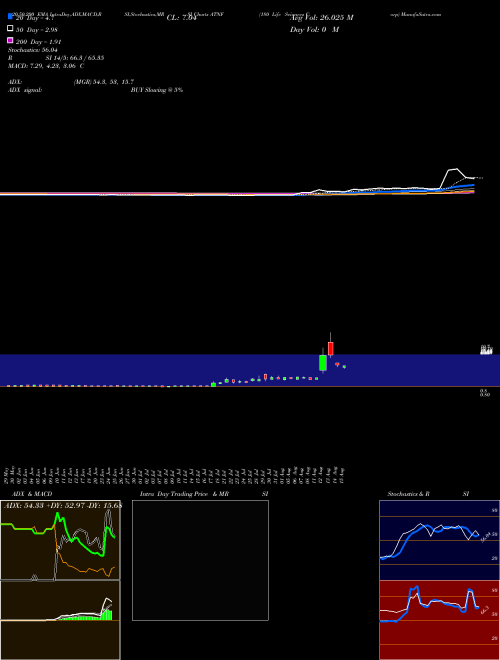
Task: Click the large red candlestick body
Action: point(331,349)
